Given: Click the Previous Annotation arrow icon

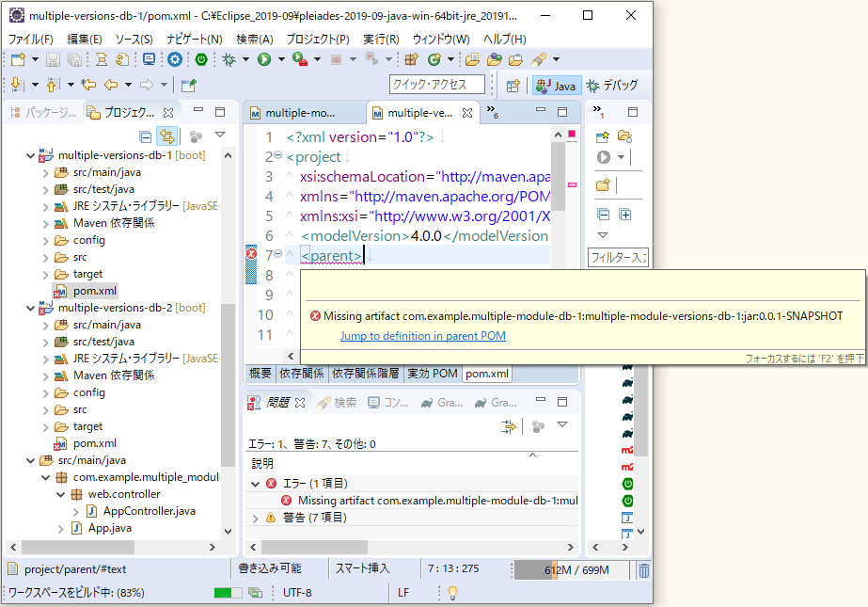Looking at the screenshot, I should point(54,85).
